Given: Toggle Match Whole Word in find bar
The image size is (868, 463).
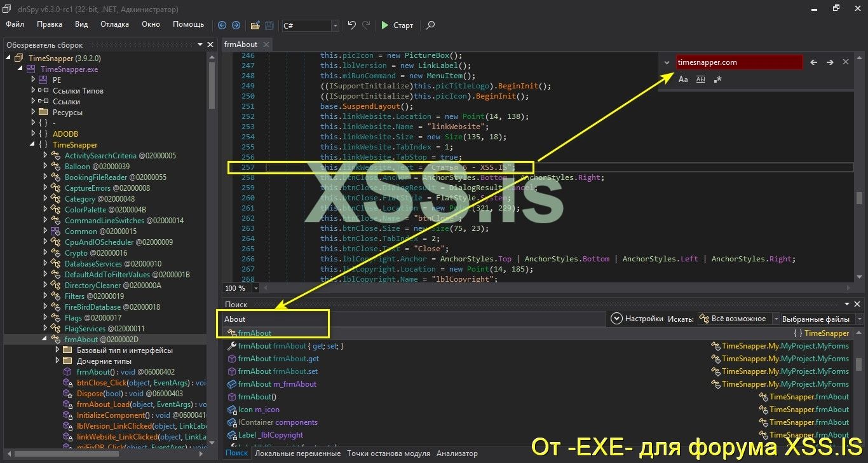Looking at the screenshot, I should click(x=700, y=79).
